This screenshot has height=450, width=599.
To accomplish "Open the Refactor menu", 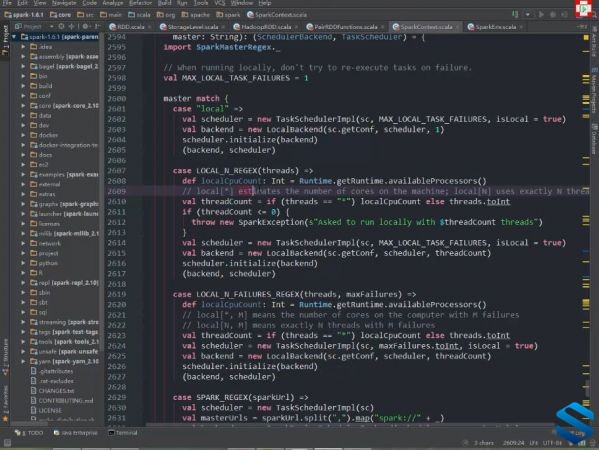I will [x=140, y=3].
